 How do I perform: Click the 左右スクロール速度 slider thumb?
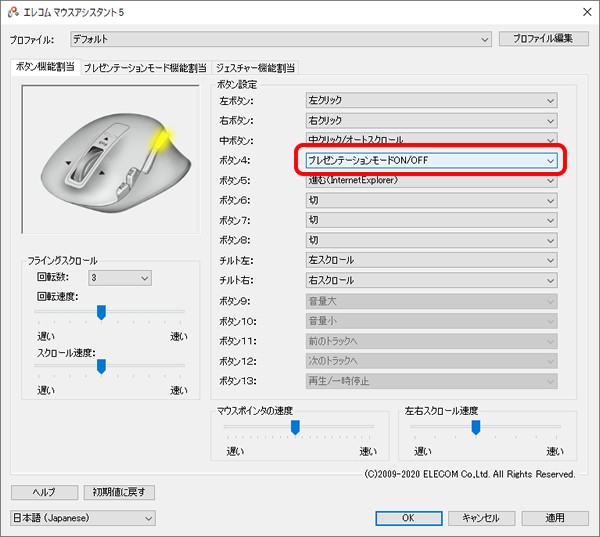click(476, 428)
